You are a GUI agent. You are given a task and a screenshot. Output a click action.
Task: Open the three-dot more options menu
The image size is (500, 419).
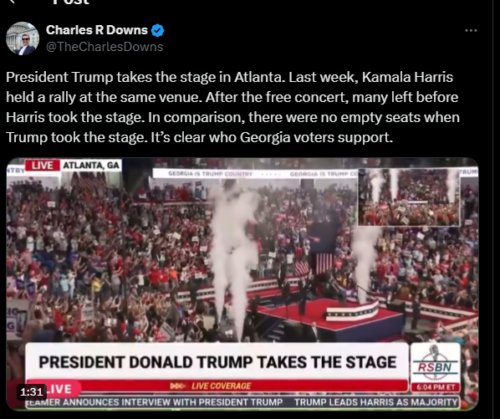tap(471, 31)
